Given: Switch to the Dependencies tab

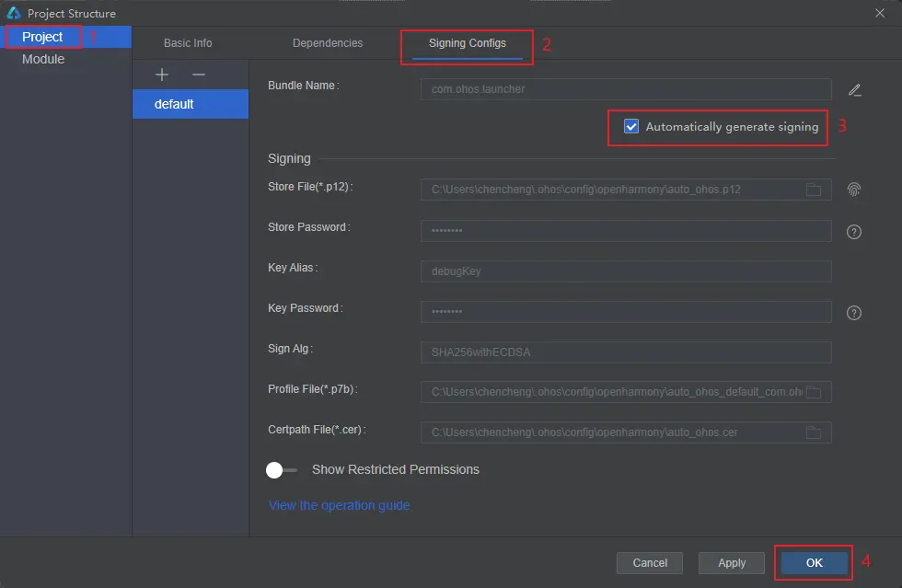Looking at the screenshot, I should click(328, 43).
